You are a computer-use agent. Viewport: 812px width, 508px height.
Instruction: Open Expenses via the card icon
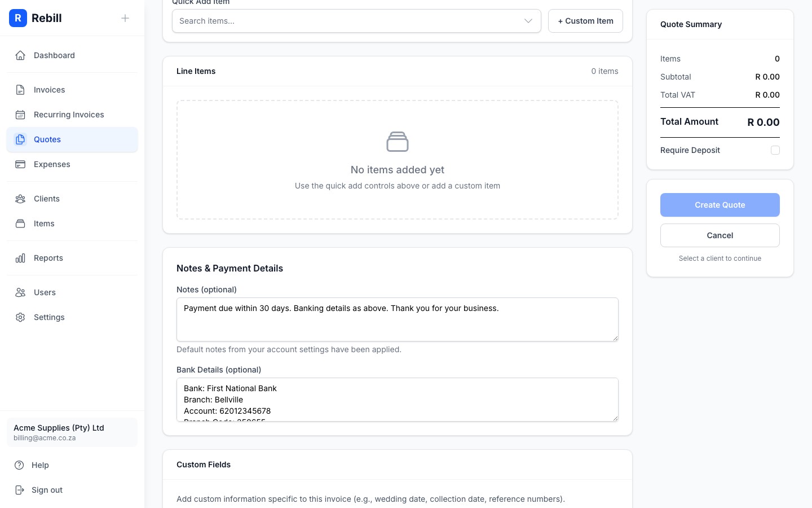pyautogui.click(x=20, y=164)
